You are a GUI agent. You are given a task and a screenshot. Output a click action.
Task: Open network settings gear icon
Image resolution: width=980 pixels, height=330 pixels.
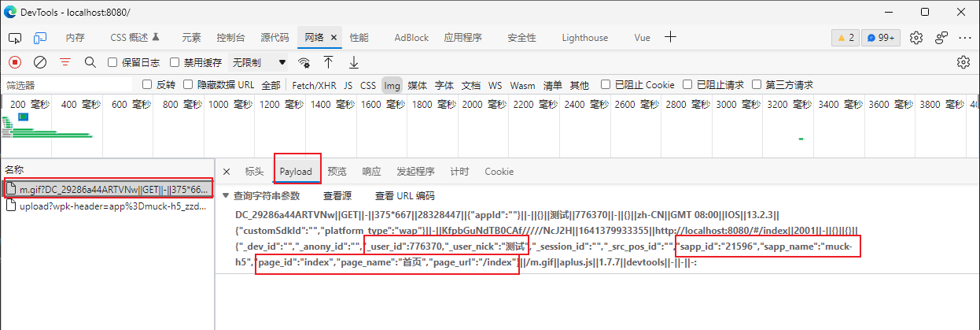963,61
